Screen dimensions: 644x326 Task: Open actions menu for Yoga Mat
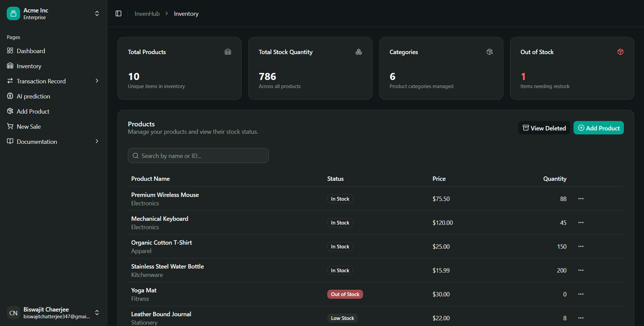coord(581,294)
